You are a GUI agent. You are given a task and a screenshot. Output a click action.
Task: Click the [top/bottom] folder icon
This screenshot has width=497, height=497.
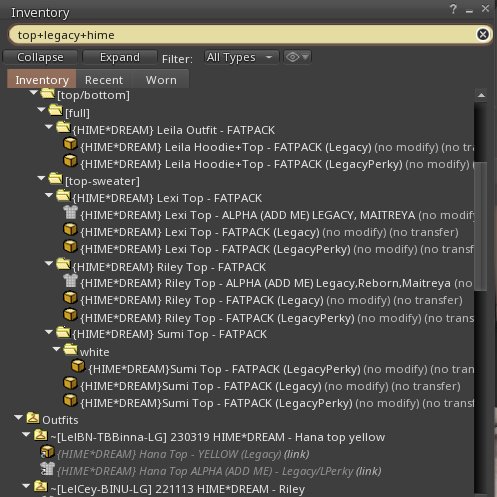[x=48, y=94]
